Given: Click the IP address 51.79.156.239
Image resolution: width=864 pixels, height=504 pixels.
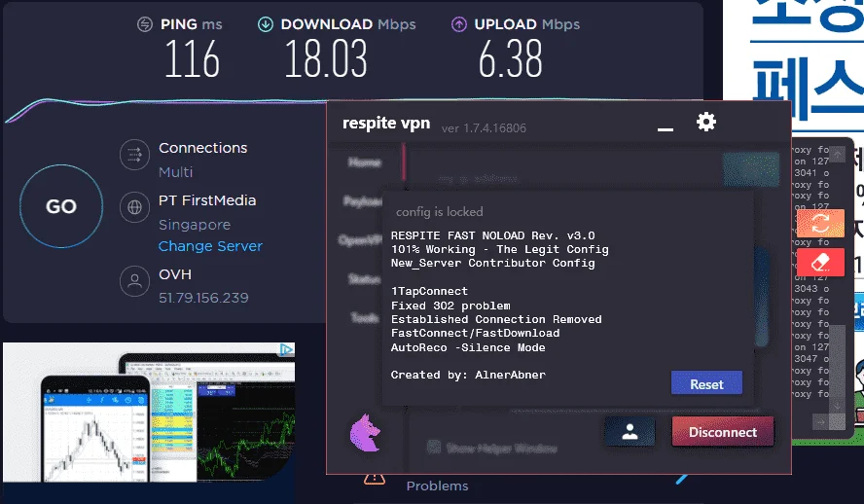Looking at the screenshot, I should (203, 298).
